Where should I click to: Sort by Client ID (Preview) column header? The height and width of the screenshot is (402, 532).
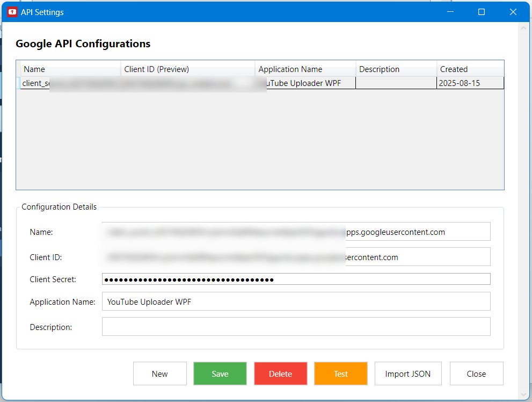click(x=188, y=69)
